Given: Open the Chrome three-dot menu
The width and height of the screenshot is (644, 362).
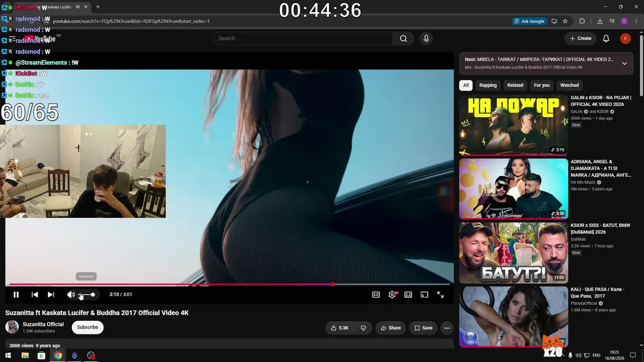Looking at the screenshot, I should click(636, 21).
